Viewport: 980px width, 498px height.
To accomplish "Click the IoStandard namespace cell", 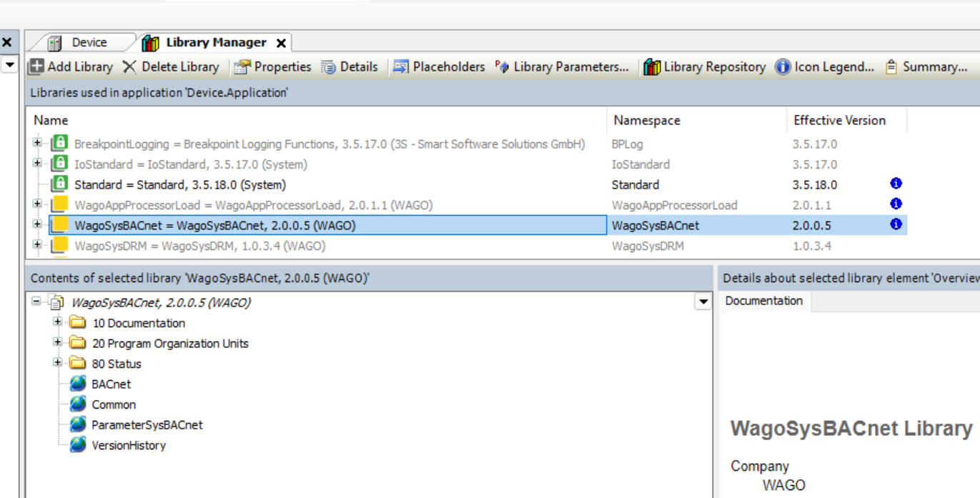I will pyautogui.click(x=640, y=165).
